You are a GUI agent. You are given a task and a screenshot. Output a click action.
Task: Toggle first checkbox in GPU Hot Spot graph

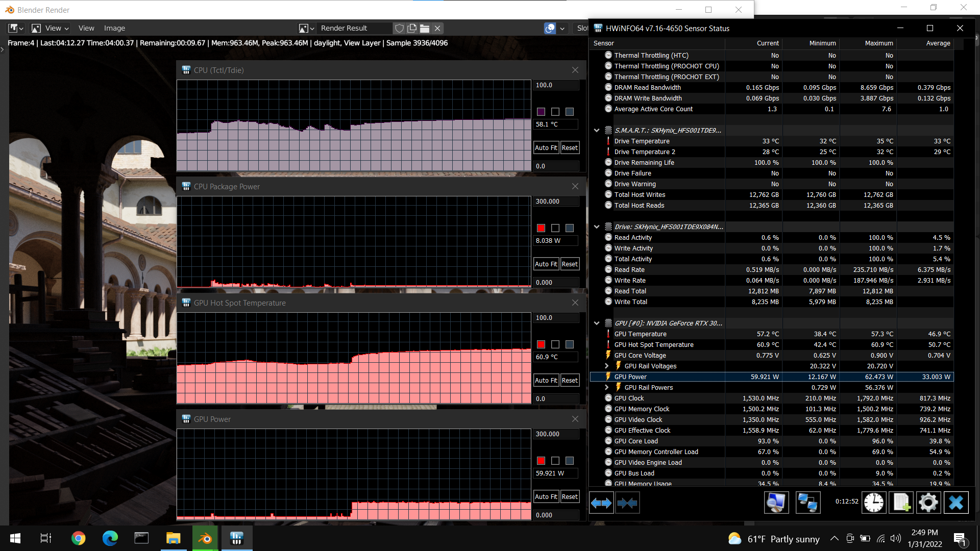coord(555,344)
